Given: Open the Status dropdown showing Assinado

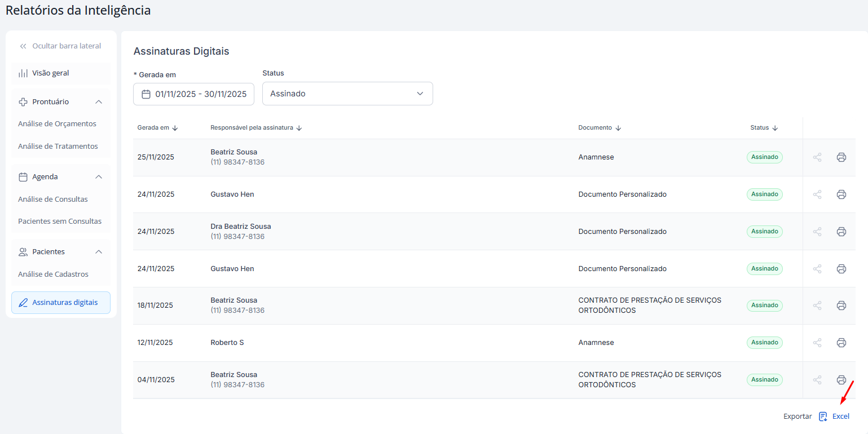Looking at the screenshot, I should [347, 94].
